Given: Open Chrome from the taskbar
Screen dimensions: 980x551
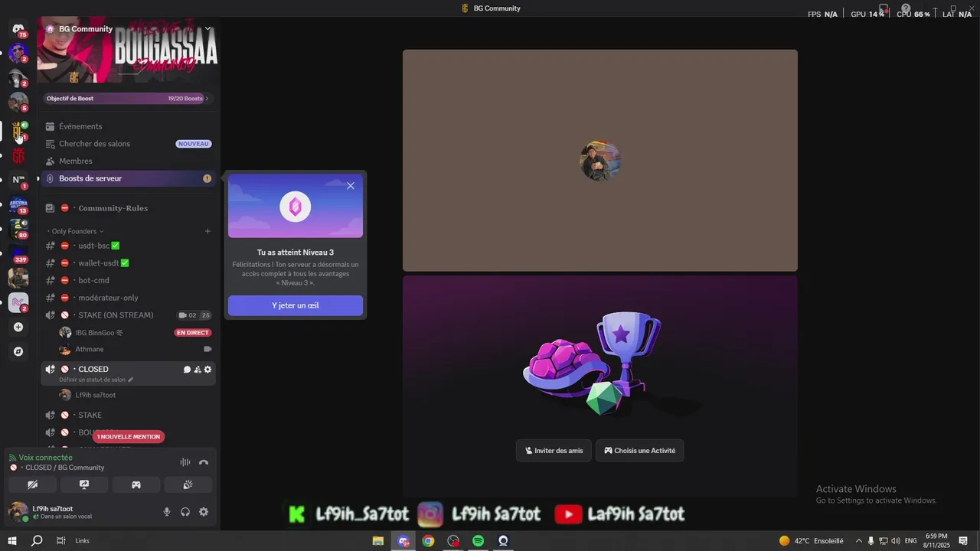Looking at the screenshot, I should coord(428,540).
